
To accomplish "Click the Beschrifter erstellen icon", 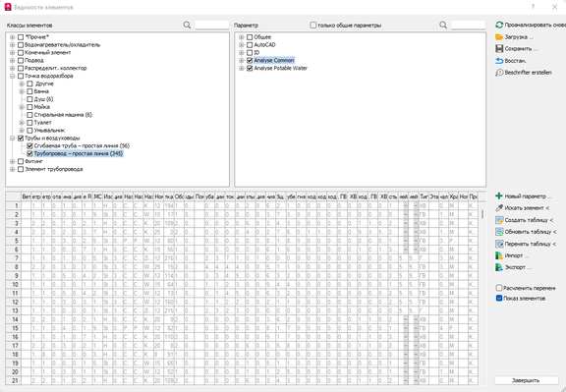I will tap(499, 73).
